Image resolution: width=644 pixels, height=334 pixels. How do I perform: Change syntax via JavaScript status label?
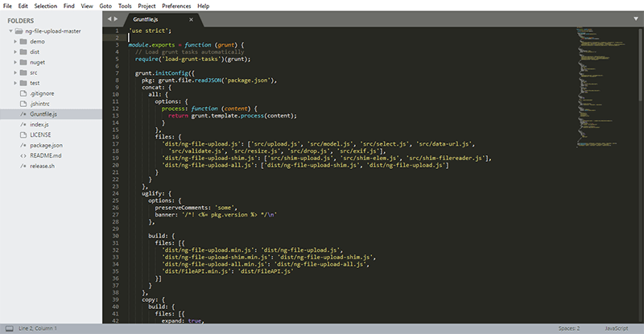tap(616, 328)
